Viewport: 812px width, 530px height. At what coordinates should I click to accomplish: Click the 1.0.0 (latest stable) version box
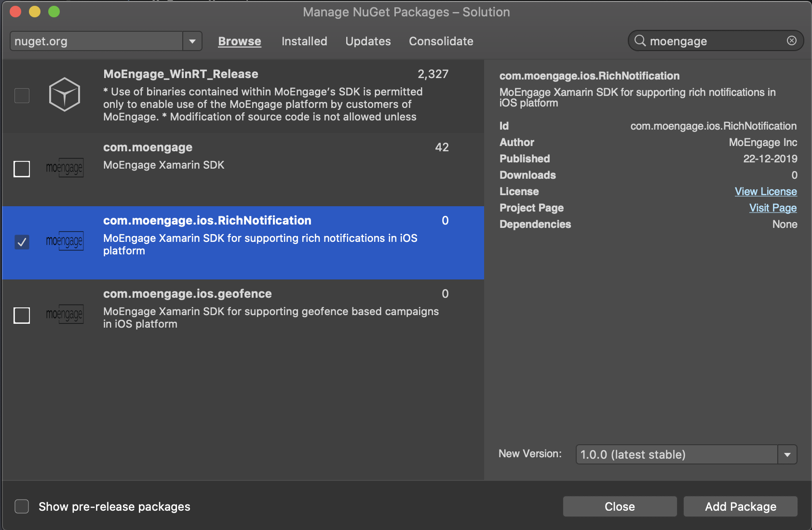677,454
